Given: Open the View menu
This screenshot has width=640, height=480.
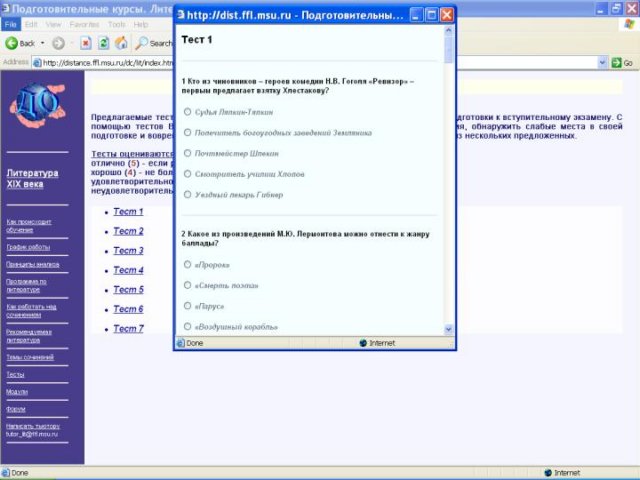Looking at the screenshot, I should tap(53, 24).
